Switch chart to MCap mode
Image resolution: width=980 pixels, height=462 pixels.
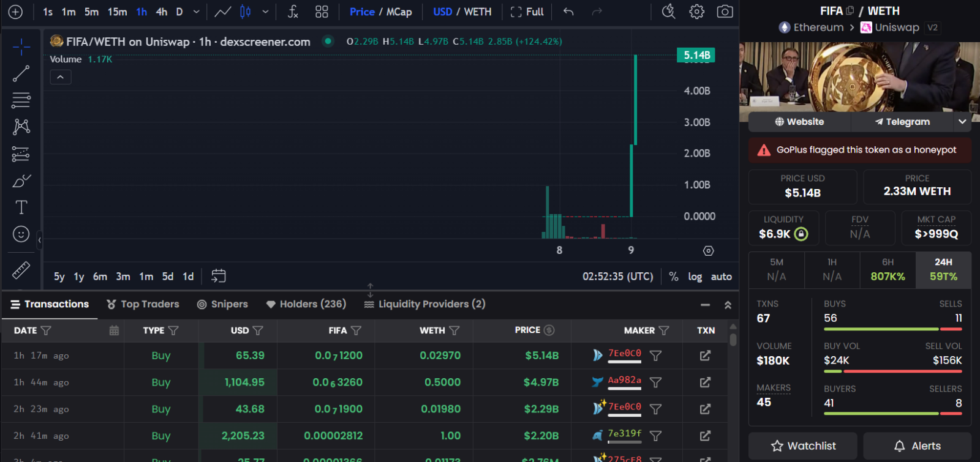coord(399,12)
